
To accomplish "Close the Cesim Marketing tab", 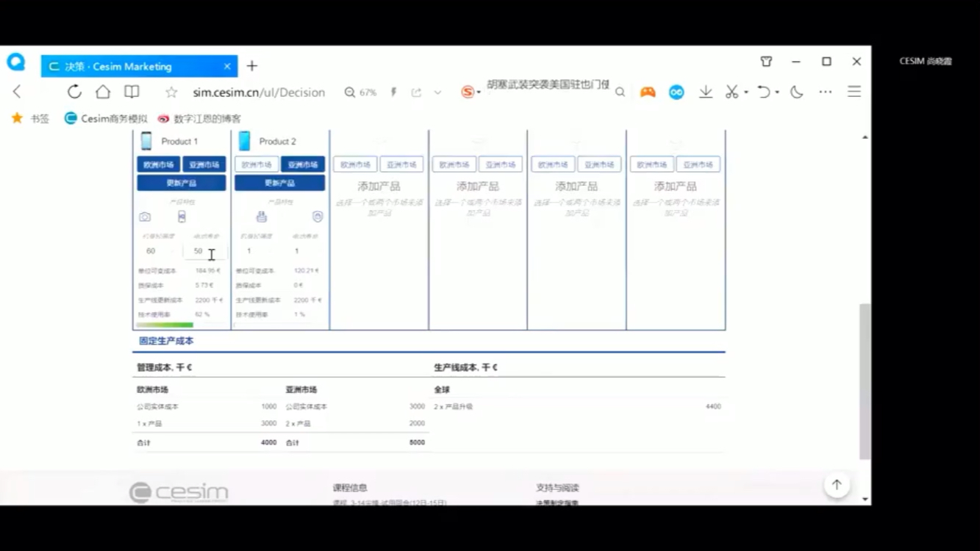I will (x=227, y=66).
